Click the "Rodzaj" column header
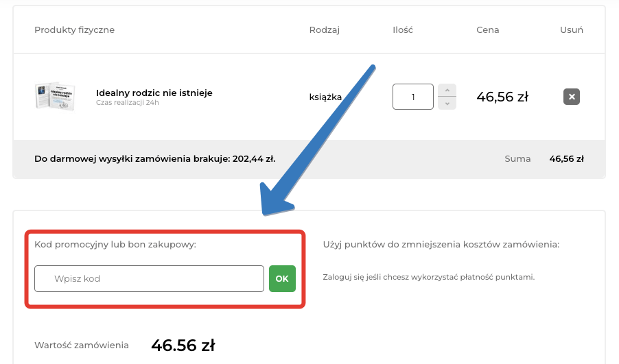The image size is (619, 364). click(325, 30)
